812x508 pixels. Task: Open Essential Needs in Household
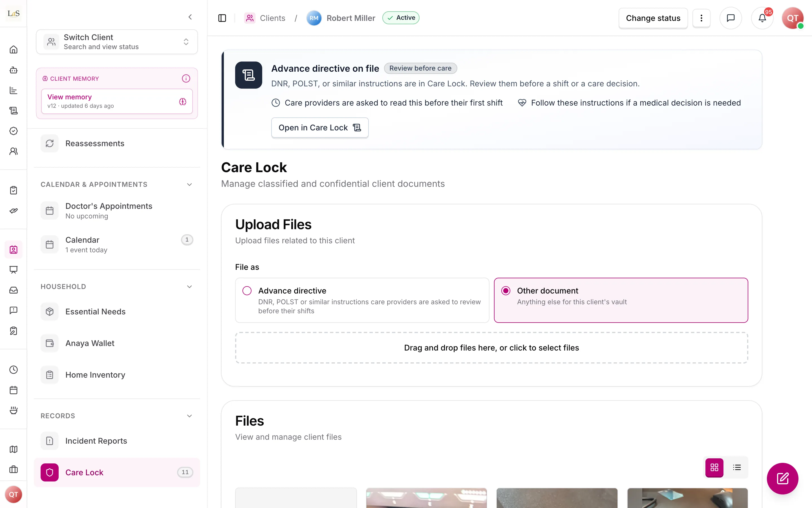[117, 312]
